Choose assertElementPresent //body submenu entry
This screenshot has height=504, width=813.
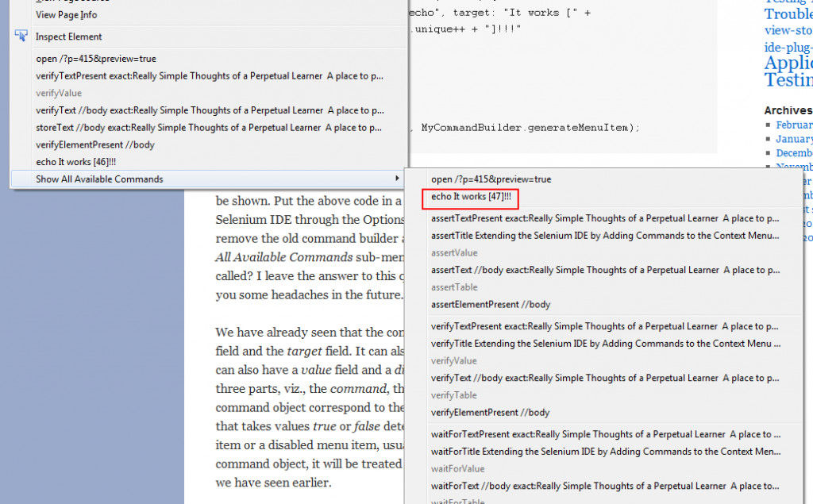tap(491, 304)
